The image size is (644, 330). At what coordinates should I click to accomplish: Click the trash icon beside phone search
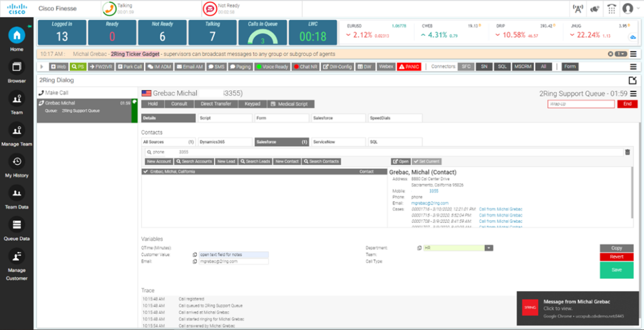point(627,152)
